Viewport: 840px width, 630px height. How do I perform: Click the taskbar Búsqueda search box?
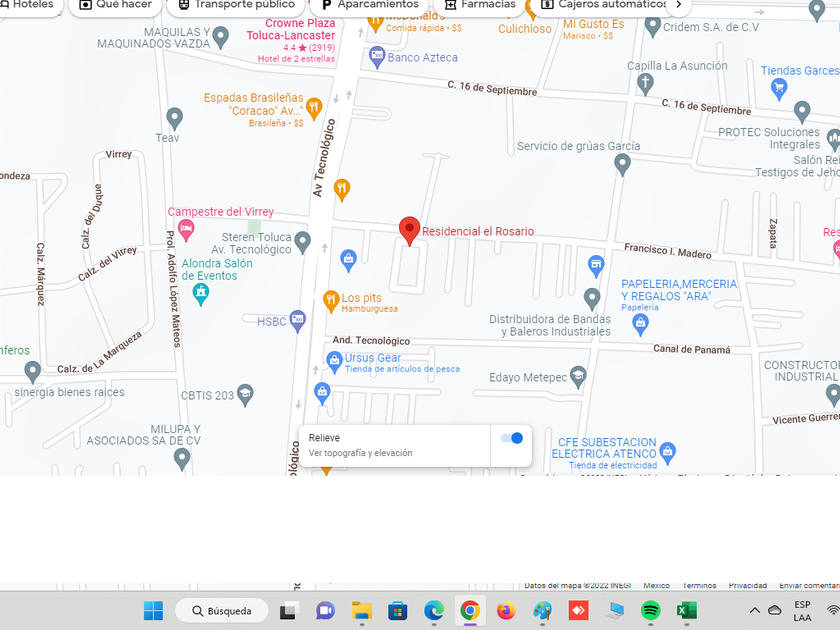[222, 611]
